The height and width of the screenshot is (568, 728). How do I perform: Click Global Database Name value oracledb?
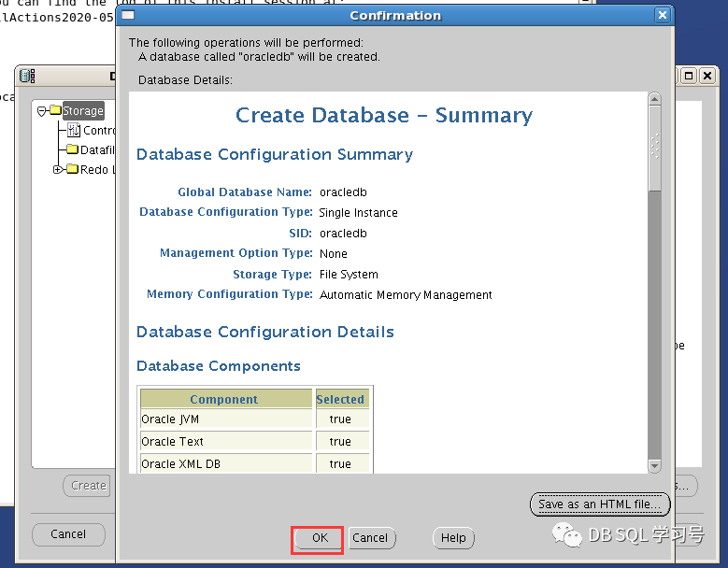click(343, 192)
